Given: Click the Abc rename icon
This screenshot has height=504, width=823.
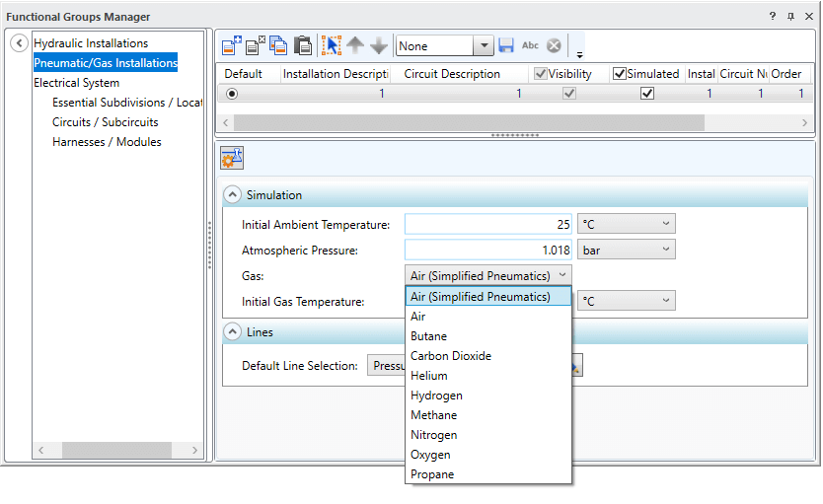Looking at the screenshot, I should (x=530, y=45).
